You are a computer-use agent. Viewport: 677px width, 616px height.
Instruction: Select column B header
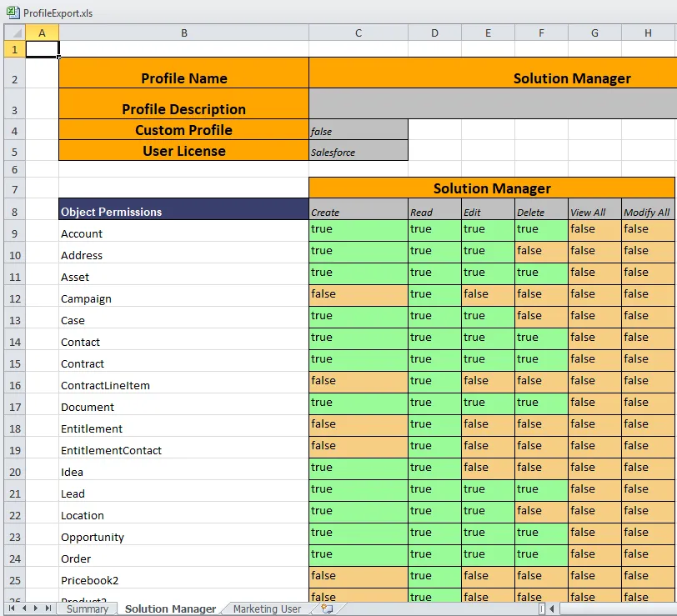point(184,33)
